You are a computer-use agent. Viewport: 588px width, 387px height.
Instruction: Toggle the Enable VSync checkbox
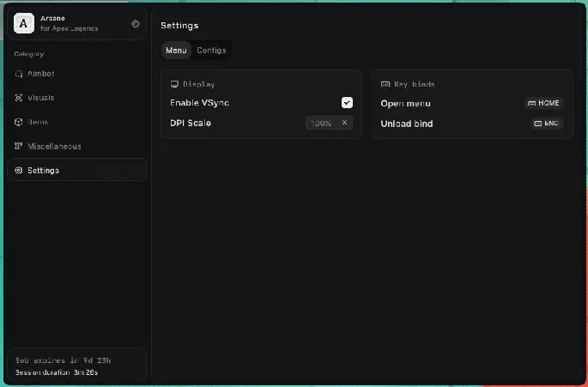(347, 103)
